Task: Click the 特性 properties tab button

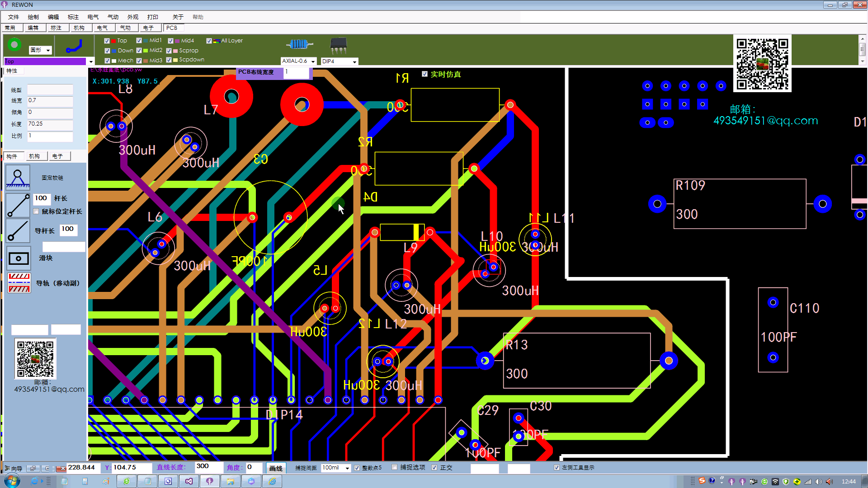Action: [x=14, y=71]
